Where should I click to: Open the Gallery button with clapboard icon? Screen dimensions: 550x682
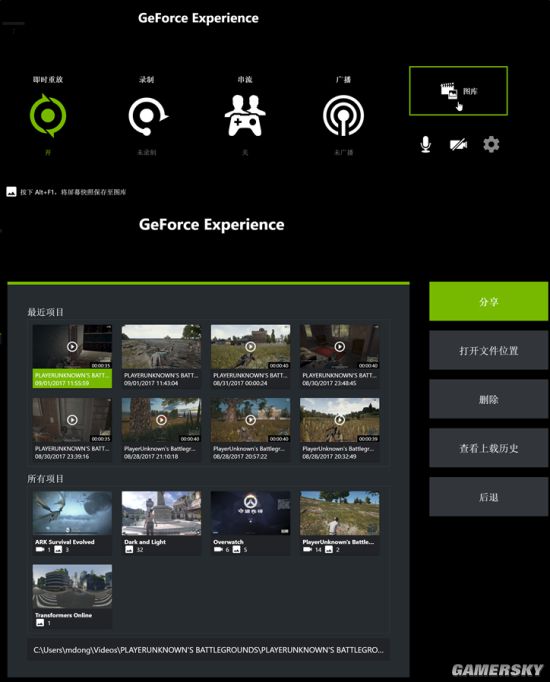(x=458, y=91)
